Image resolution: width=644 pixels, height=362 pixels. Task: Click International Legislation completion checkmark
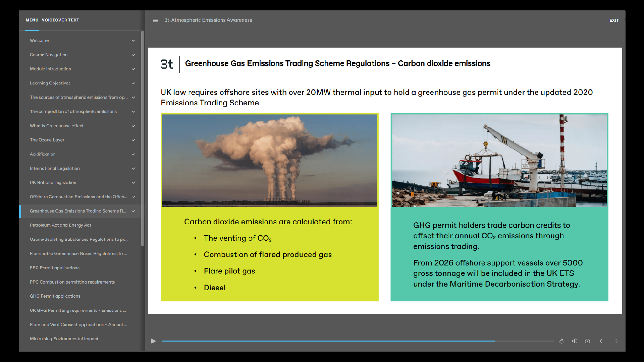pyautogui.click(x=133, y=169)
